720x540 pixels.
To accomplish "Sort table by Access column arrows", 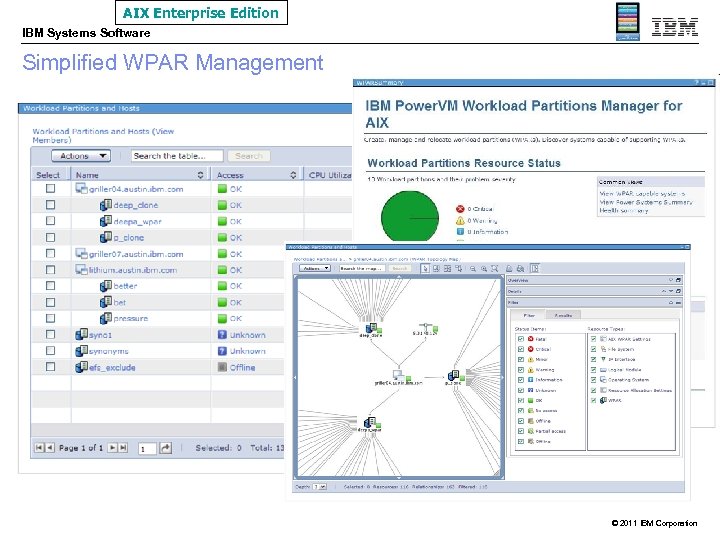I will pos(293,175).
